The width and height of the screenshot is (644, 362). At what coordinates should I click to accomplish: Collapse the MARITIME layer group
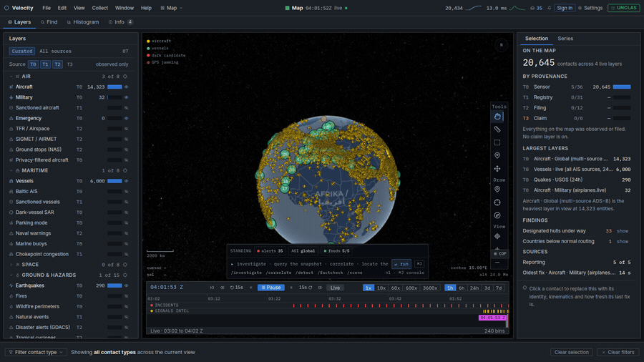[x=11, y=170]
